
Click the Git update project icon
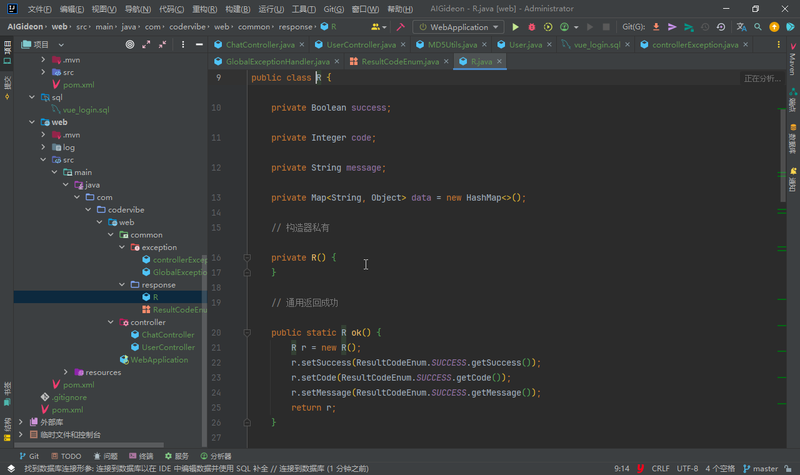tap(656, 27)
